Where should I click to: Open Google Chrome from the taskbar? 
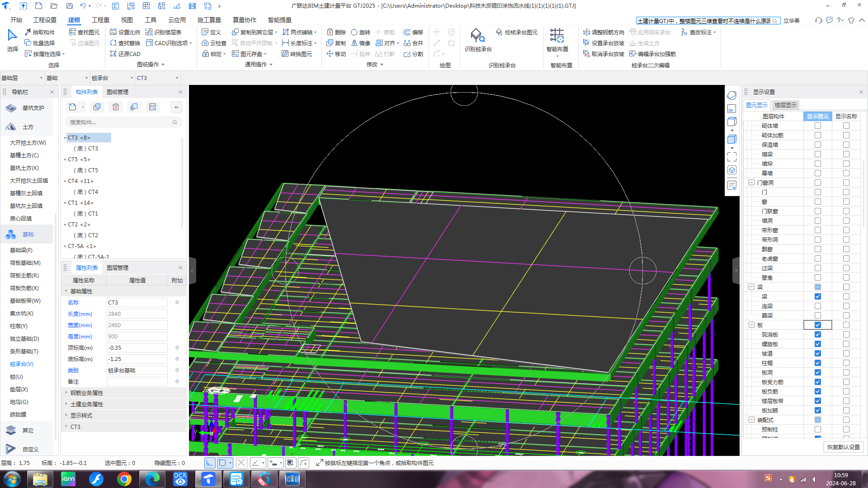[124, 479]
